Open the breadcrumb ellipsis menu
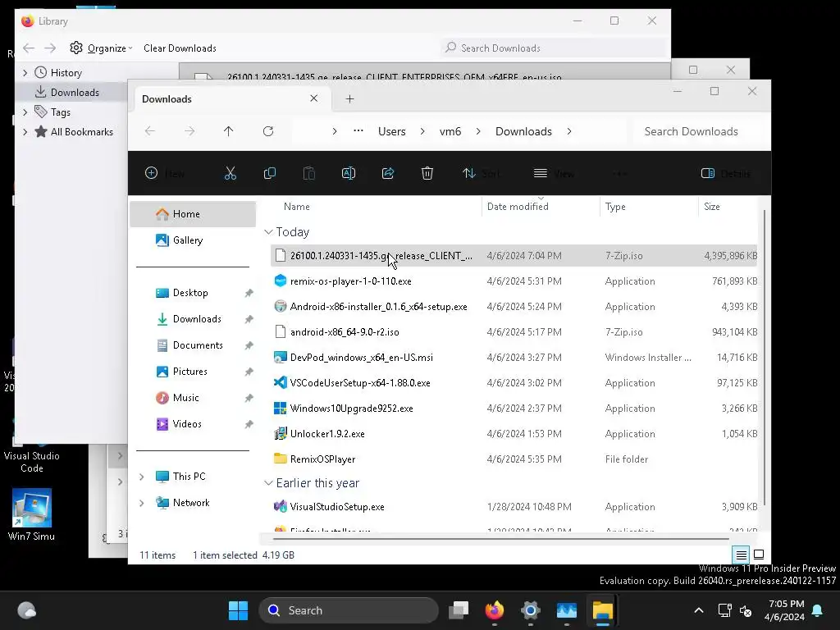Screen dimensions: 840x630 358,130
